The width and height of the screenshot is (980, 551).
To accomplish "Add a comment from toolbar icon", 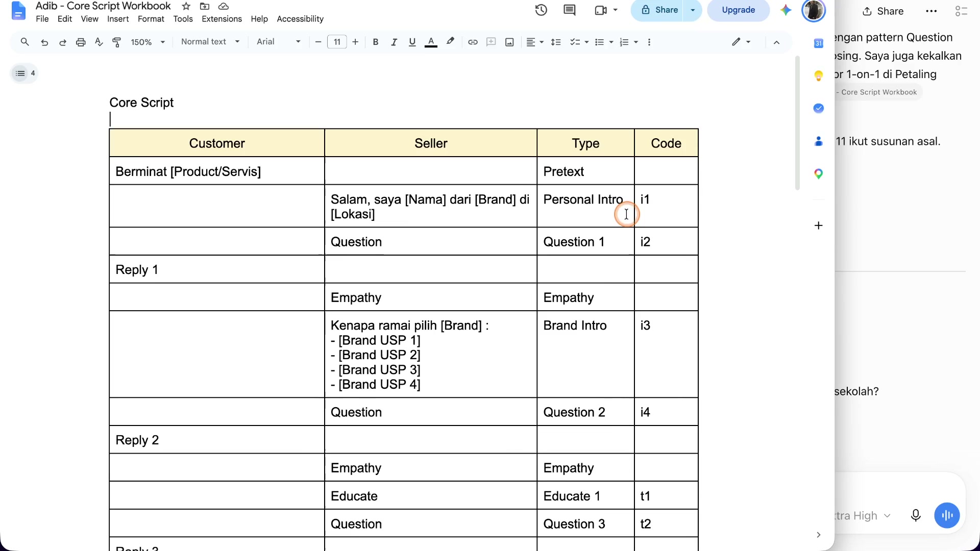I will (491, 42).
